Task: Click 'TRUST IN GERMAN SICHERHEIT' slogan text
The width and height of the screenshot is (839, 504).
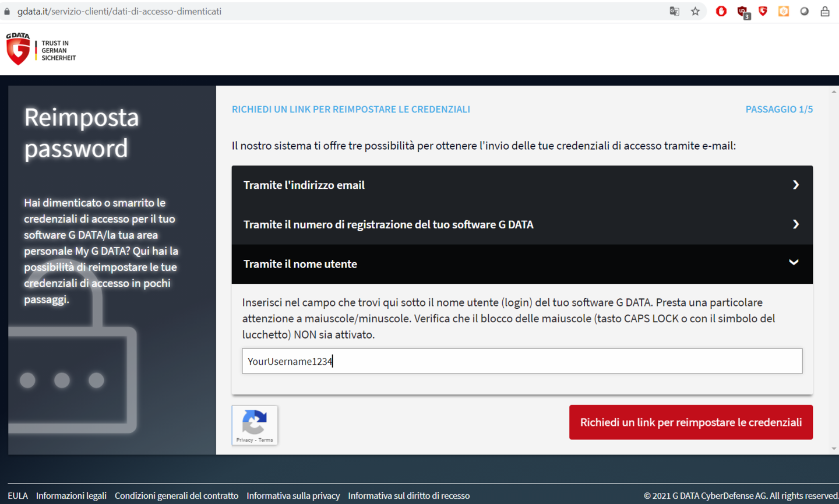Action: point(58,51)
